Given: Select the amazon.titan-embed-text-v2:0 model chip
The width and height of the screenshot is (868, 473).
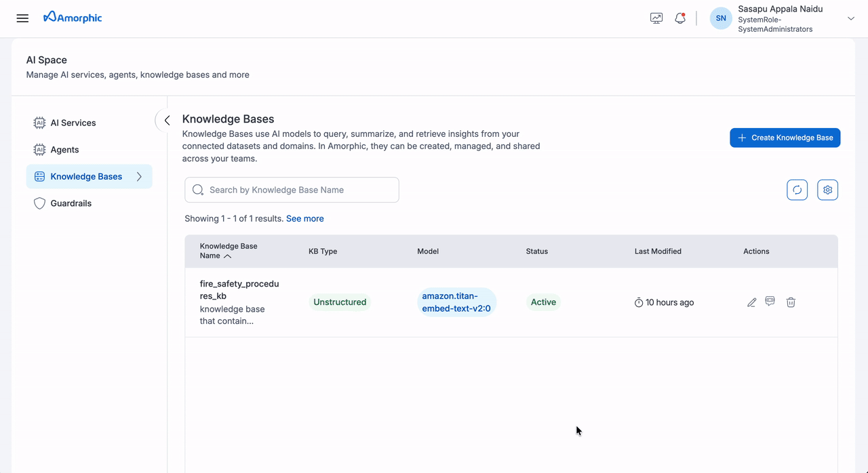Looking at the screenshot, I should pos(457,302).
